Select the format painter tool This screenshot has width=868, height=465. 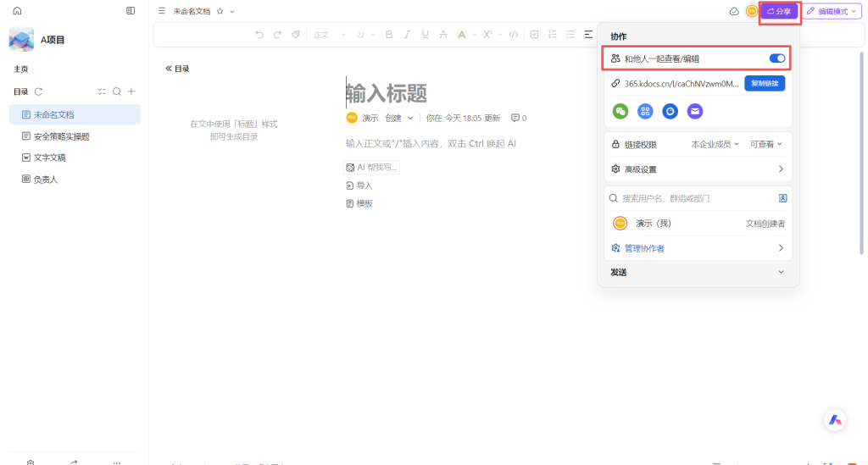[x=296, y=34]
